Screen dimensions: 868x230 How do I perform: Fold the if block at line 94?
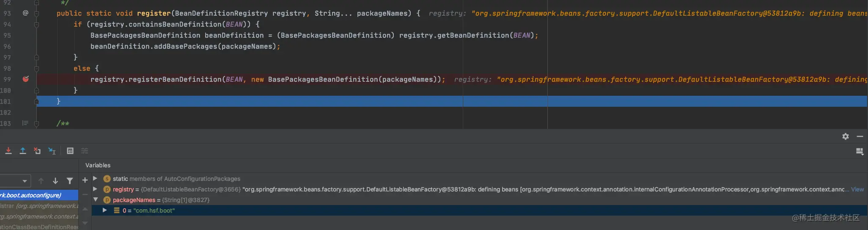click(x=36, y=25)
